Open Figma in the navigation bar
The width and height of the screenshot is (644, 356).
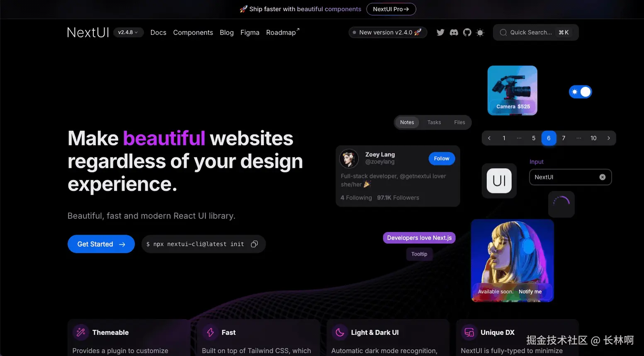[x=250, y=32]
